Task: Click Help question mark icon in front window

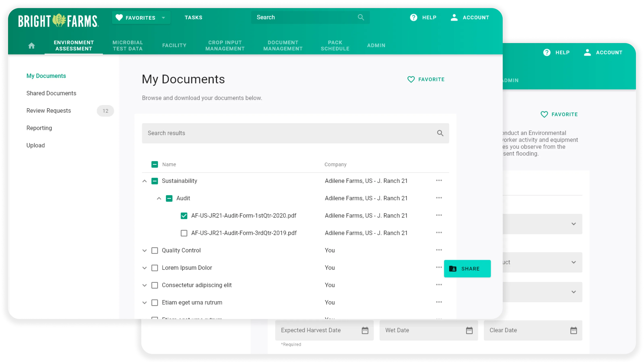Action: [x=414, y=17]
